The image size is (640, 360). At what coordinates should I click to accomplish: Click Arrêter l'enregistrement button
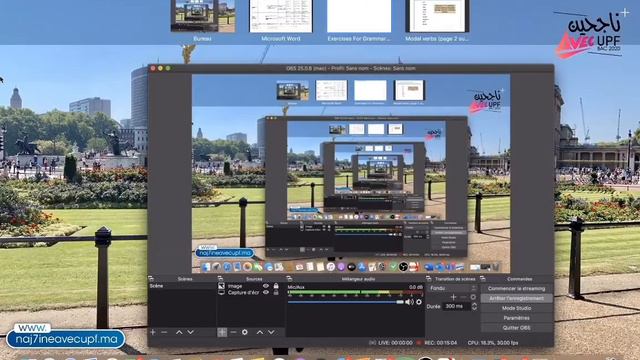516,298
